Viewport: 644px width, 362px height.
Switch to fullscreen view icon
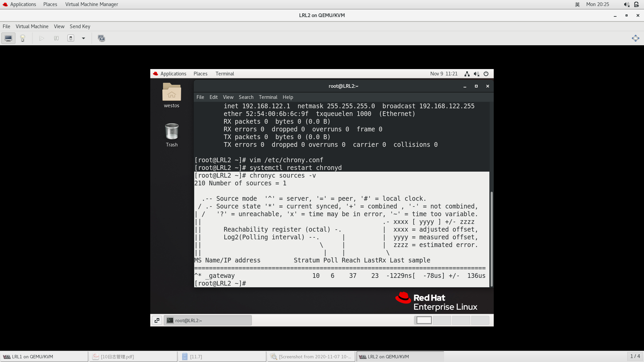635,38
